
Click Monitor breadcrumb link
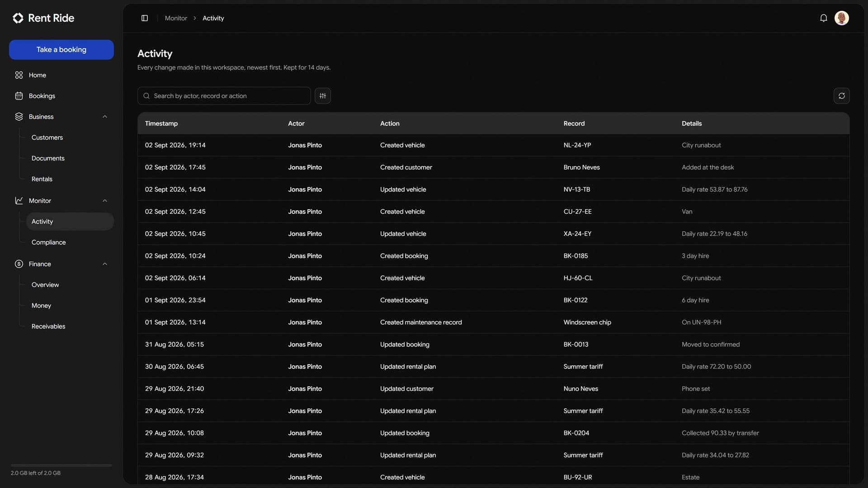pos(176,18)
